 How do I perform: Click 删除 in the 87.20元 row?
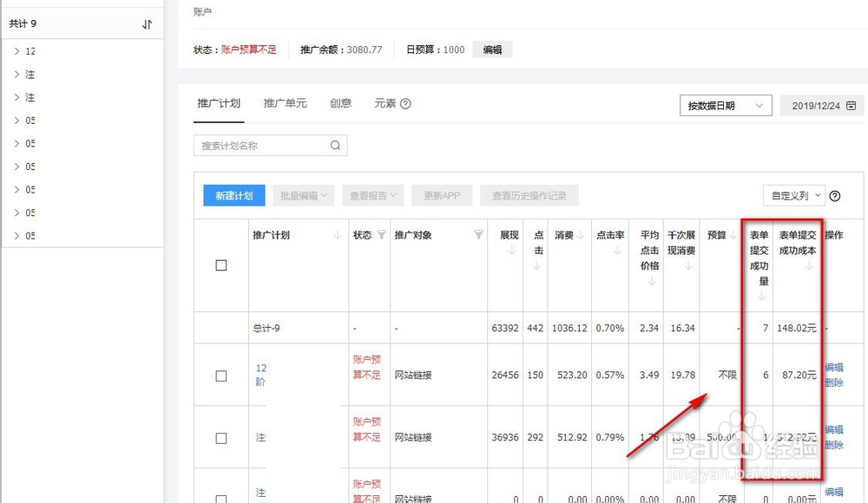point(834,383)
